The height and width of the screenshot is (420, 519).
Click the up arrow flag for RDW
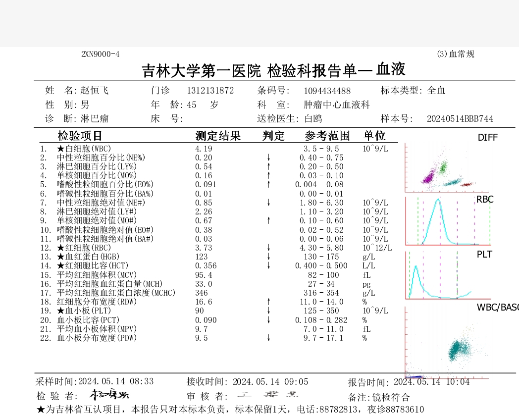pyautogui.click(x=269, y=302)
